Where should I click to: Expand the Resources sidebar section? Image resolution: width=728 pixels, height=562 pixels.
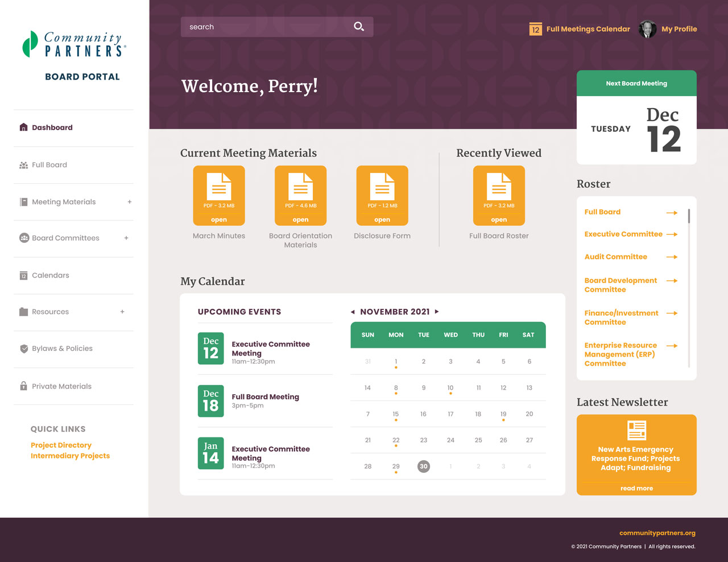pyautogui.click(x=122, y=312)
